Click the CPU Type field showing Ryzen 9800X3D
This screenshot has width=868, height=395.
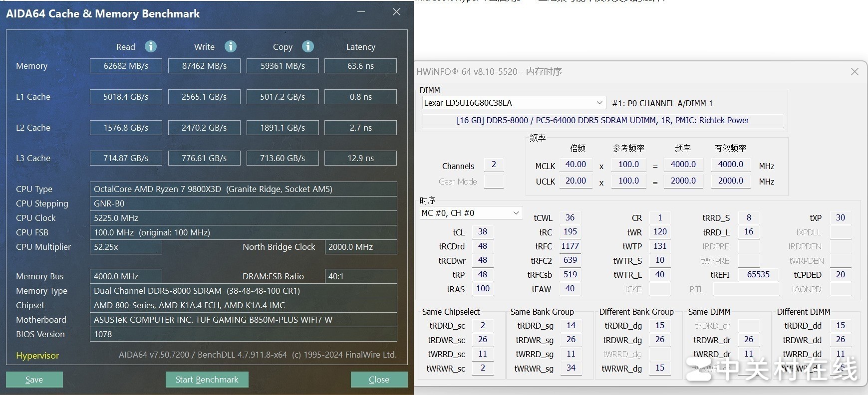click(x=243, y=189)
